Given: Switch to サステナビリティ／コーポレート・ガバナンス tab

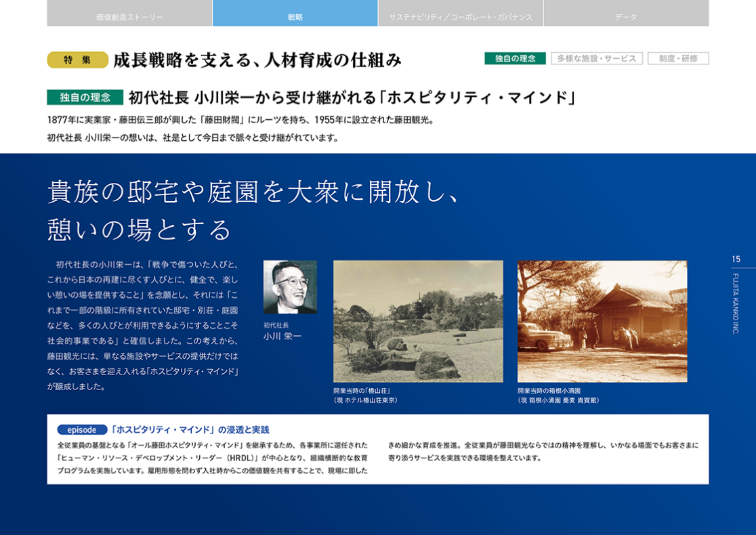Looking at the screenshot, I should 461,13.
